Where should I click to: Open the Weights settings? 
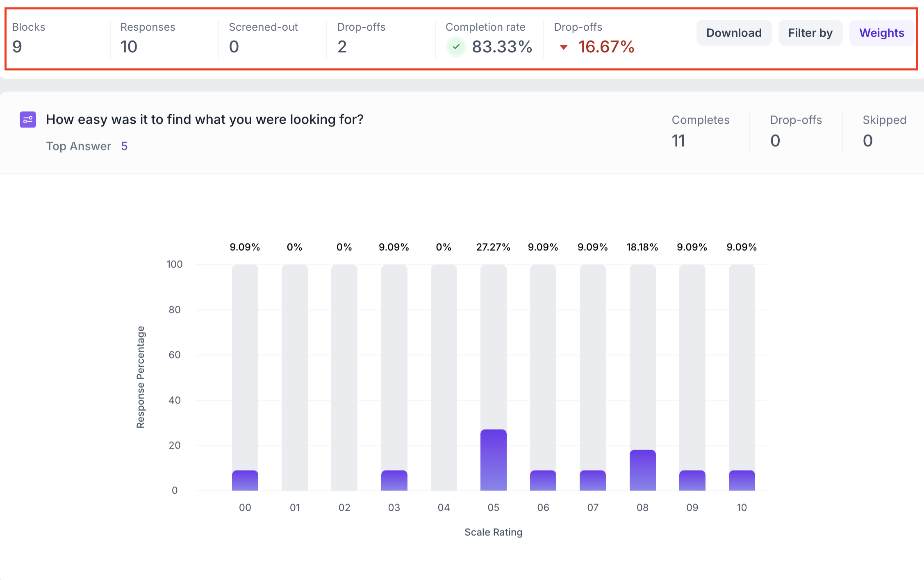(x=881, y=33)
